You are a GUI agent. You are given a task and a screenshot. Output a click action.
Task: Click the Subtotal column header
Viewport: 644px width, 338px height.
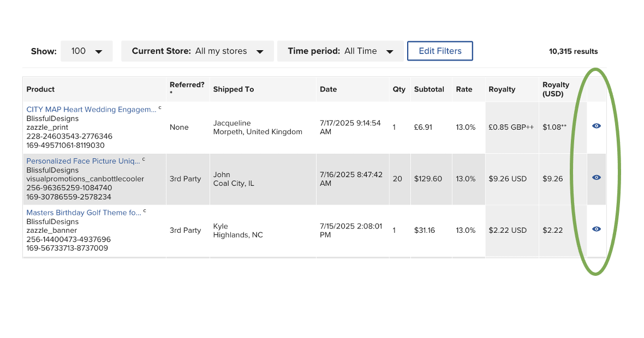tap(429, 89)
